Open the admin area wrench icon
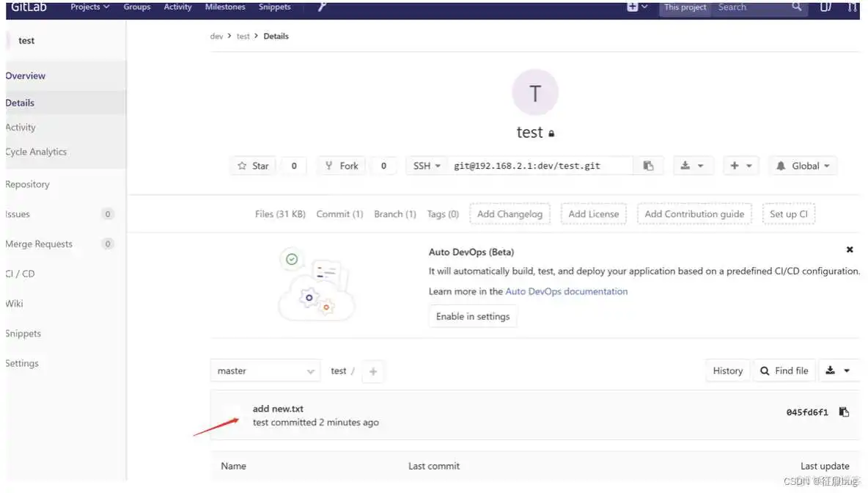Image resolution: width=868 pixels, height=493 pixels. 322,7
